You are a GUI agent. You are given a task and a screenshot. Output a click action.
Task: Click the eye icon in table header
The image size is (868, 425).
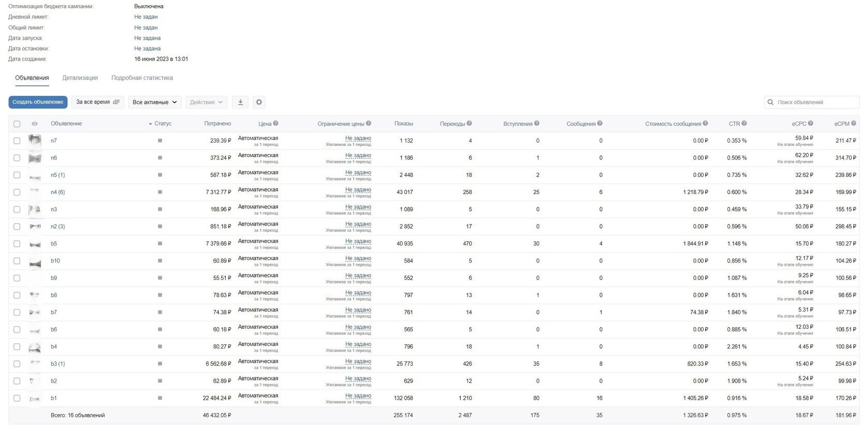(x=35, y=124)
